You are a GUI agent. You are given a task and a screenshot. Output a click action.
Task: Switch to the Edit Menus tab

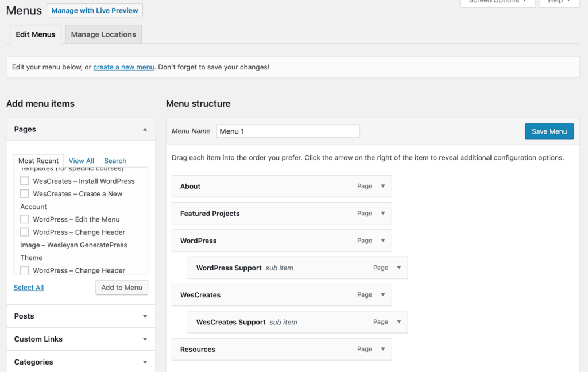[36, 34]
